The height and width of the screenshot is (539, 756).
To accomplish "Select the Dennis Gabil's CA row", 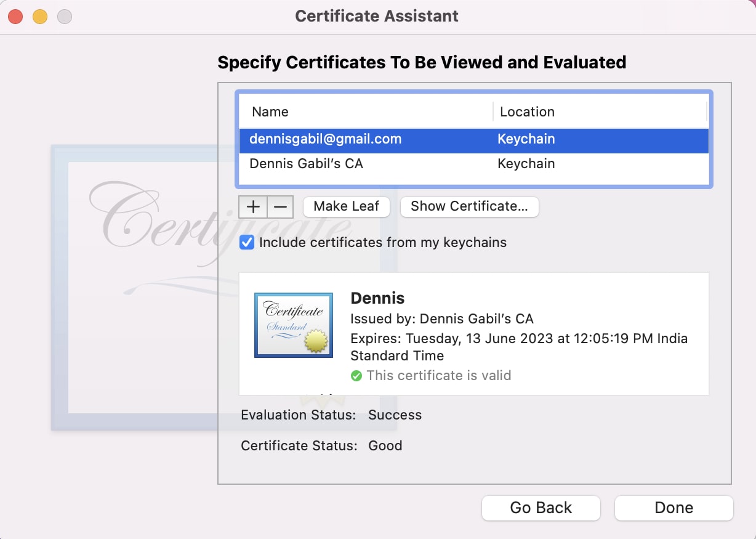I will 306,164.
